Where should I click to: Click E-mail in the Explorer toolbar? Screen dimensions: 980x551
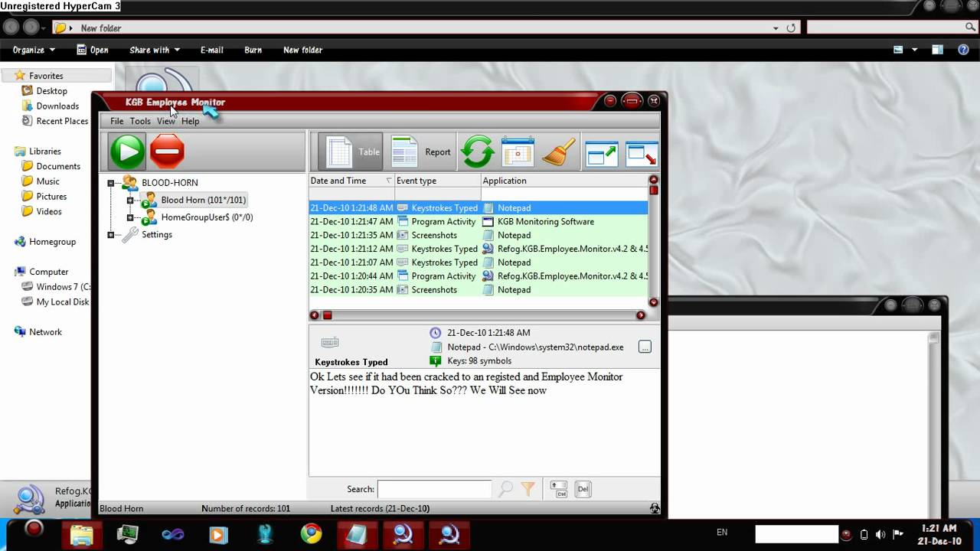pyautogui.click(x=212, y=50)
